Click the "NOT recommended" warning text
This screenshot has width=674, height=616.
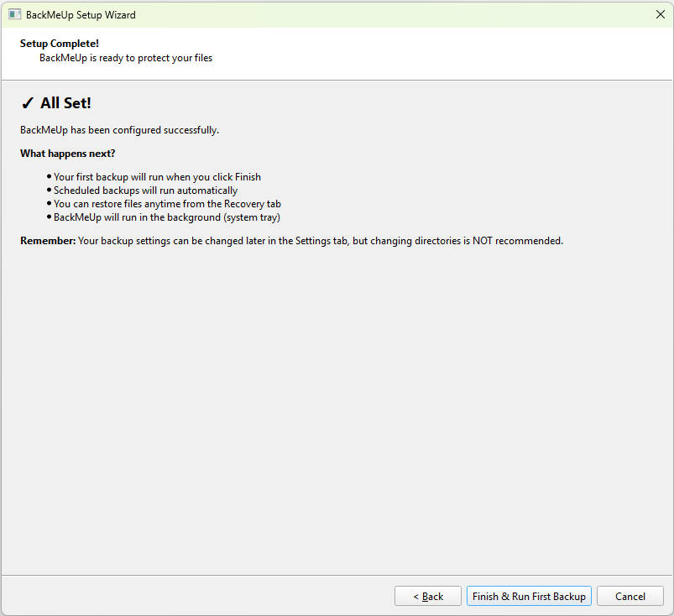coord(521,241)
